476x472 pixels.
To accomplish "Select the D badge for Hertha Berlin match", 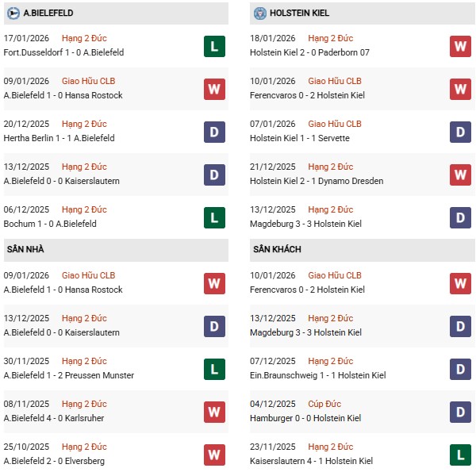I will 213,132.
